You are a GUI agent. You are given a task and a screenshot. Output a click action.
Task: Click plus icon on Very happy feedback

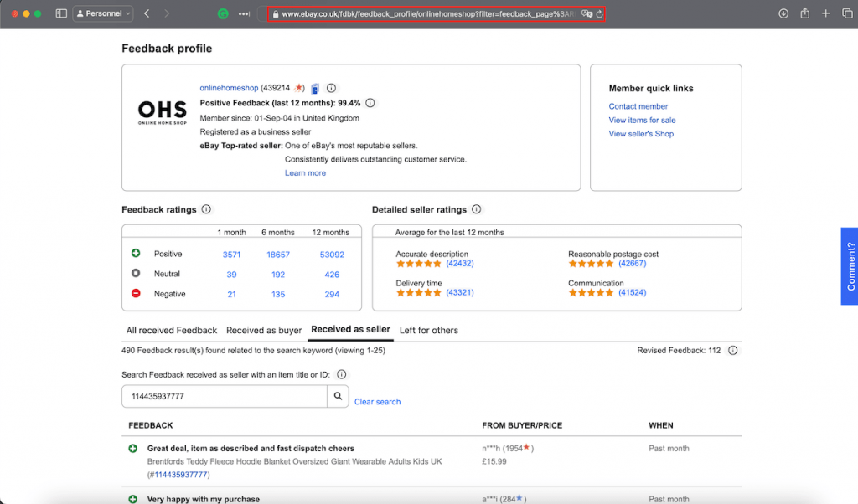click(x=132, y=499)
